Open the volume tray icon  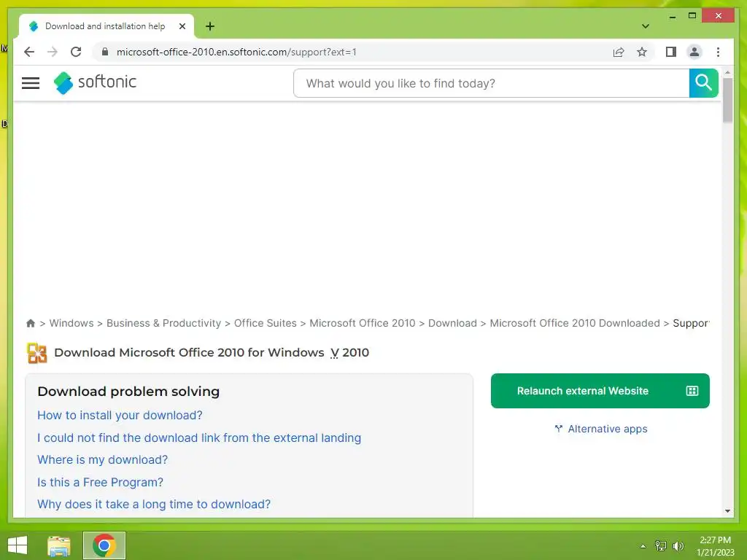pos(678,546)
